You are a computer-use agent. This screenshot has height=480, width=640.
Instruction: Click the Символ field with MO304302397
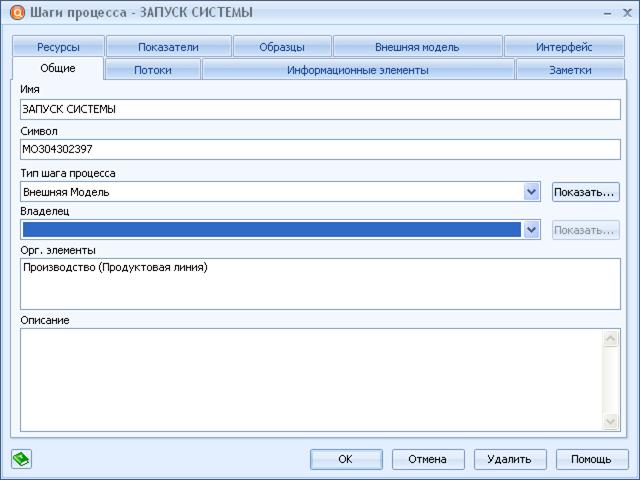(x=320, y=149)
